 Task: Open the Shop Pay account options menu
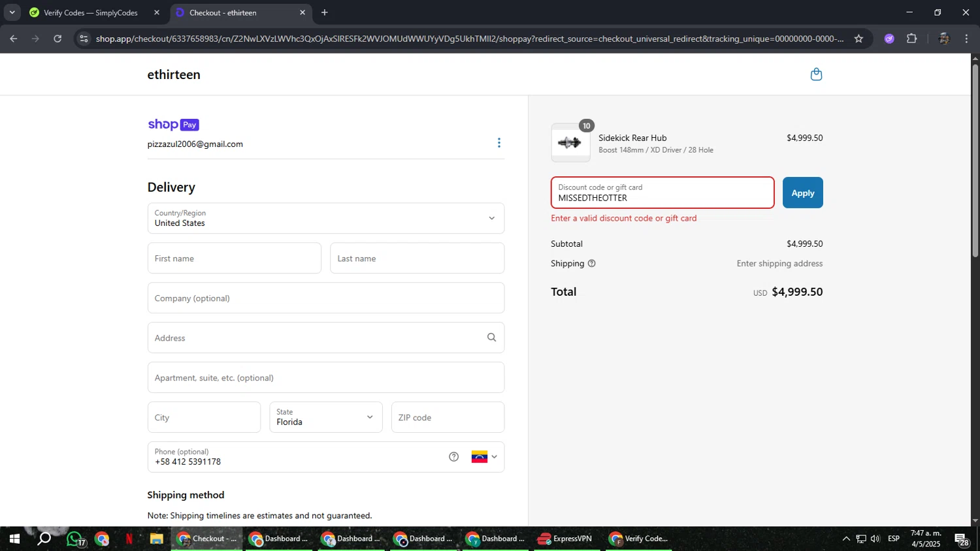point(499,143)
